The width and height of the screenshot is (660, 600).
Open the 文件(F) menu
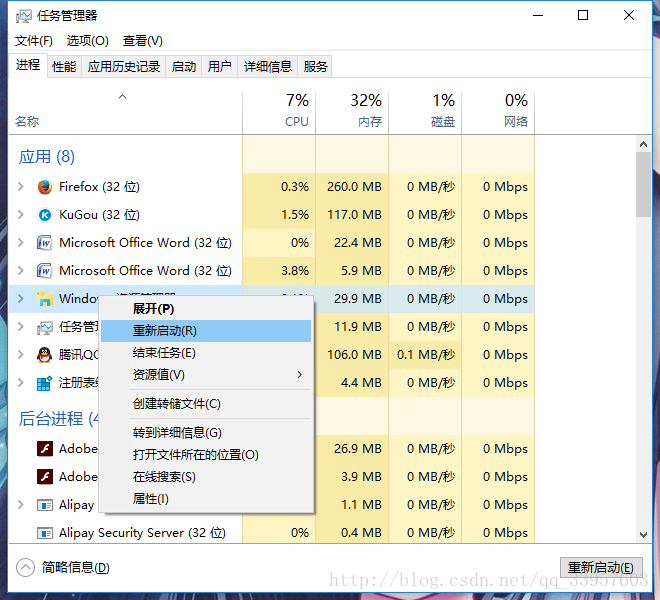point(34,41)
